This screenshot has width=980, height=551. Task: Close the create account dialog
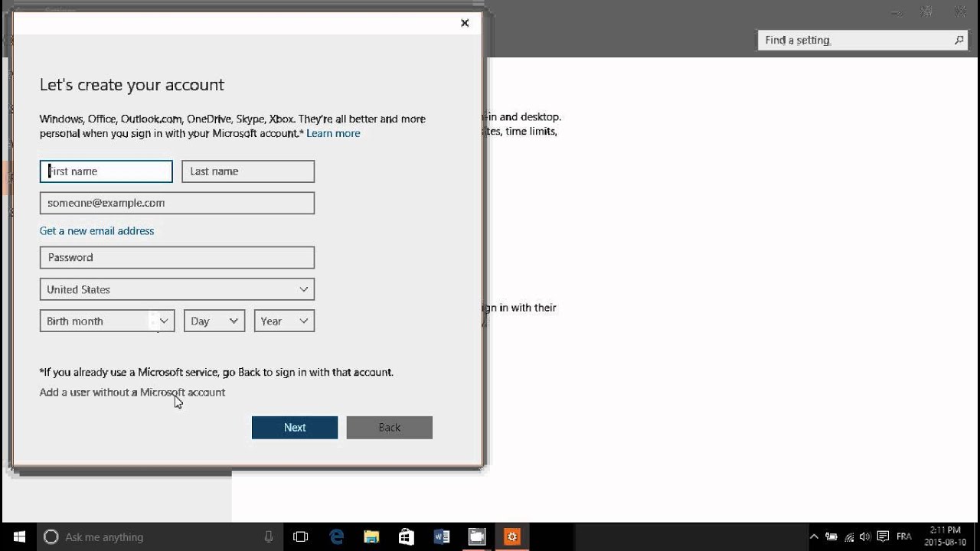[465, 23]
